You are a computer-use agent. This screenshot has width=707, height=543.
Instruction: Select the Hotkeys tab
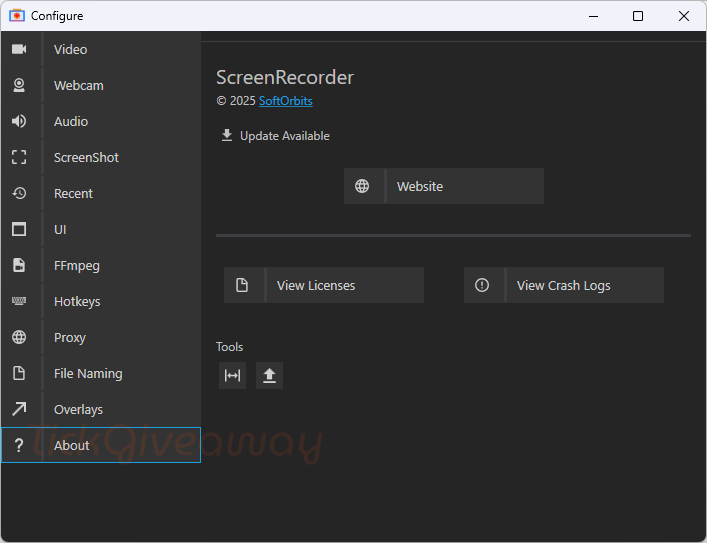coord(101,301)
